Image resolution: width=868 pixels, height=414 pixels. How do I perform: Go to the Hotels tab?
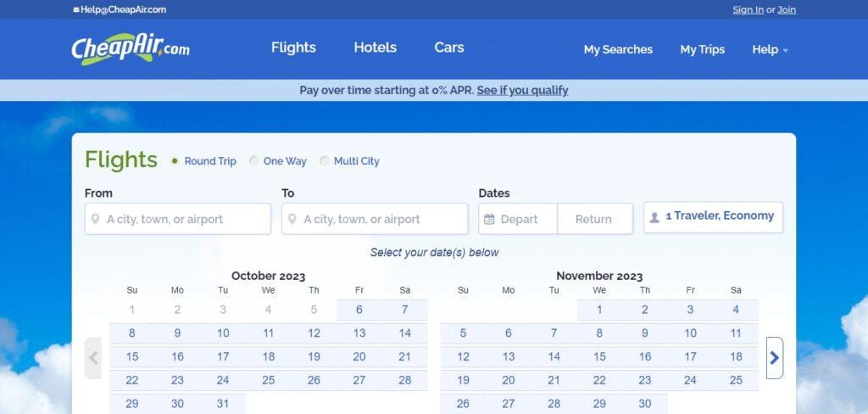376,48
